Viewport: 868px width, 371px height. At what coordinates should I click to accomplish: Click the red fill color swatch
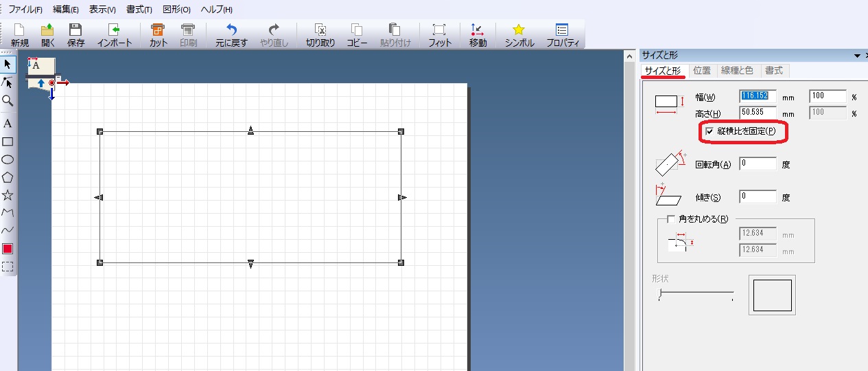(x=8, y=249)
